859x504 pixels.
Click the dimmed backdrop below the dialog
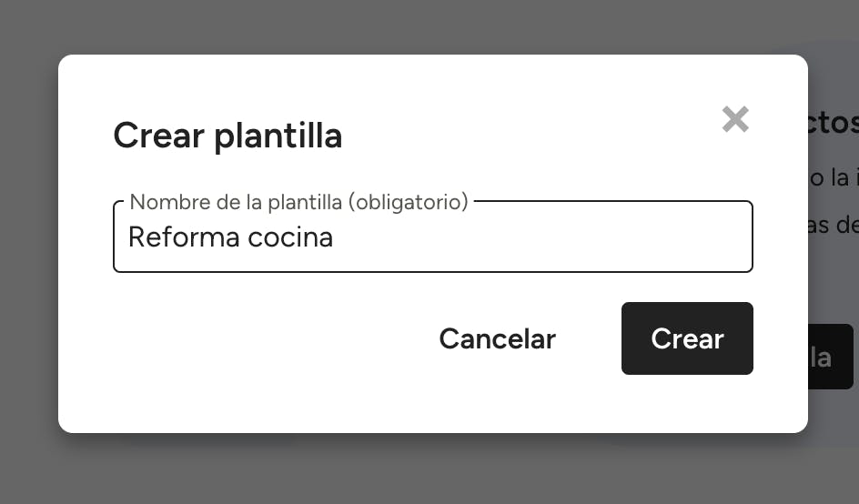[x=428, y=469]
